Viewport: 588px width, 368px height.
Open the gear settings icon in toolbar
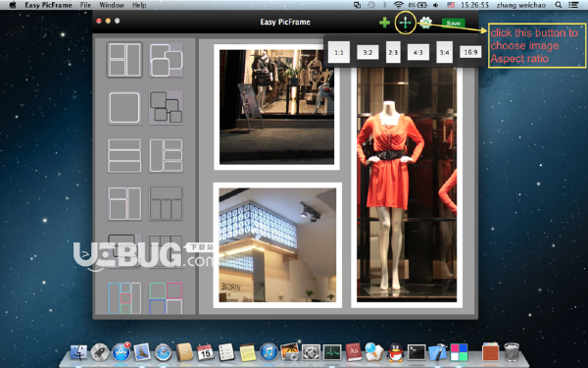(x=425, y=23)
